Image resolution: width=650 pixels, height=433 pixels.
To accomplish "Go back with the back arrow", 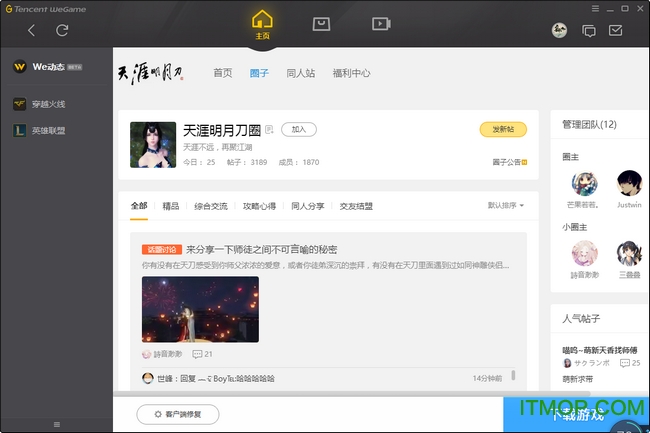I will (x=31, y=30).
